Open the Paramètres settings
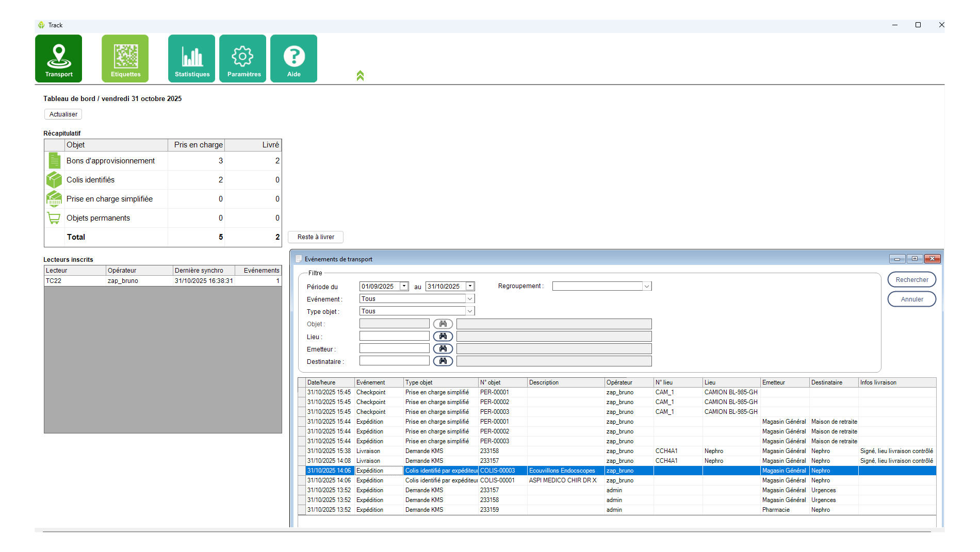Viewport: 980px width, 552px height. tap(243, 59)
